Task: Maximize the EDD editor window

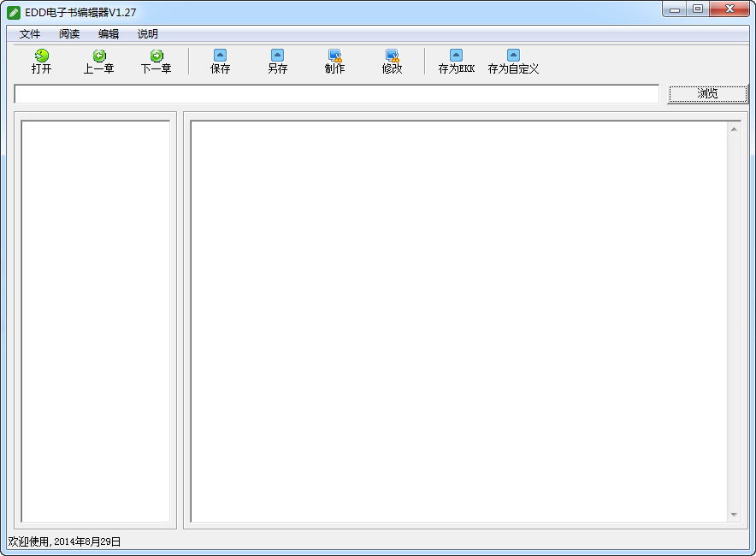Action: click(x=698, y=9)
